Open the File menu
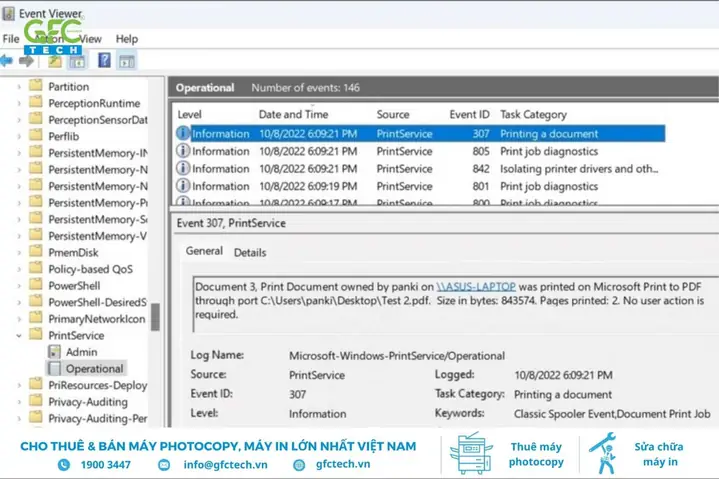This screenshot has width=719, height=479. [x=11, y=39]
